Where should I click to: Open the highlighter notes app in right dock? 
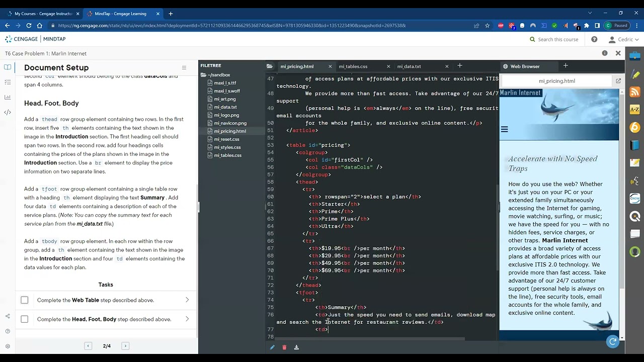[x=635, y=74]
